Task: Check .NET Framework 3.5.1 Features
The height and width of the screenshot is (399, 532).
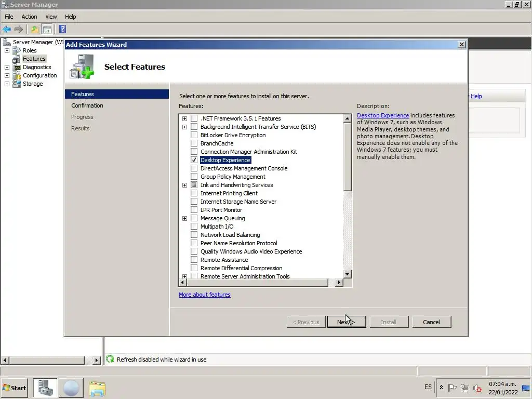Action: [x=194, y=118]
